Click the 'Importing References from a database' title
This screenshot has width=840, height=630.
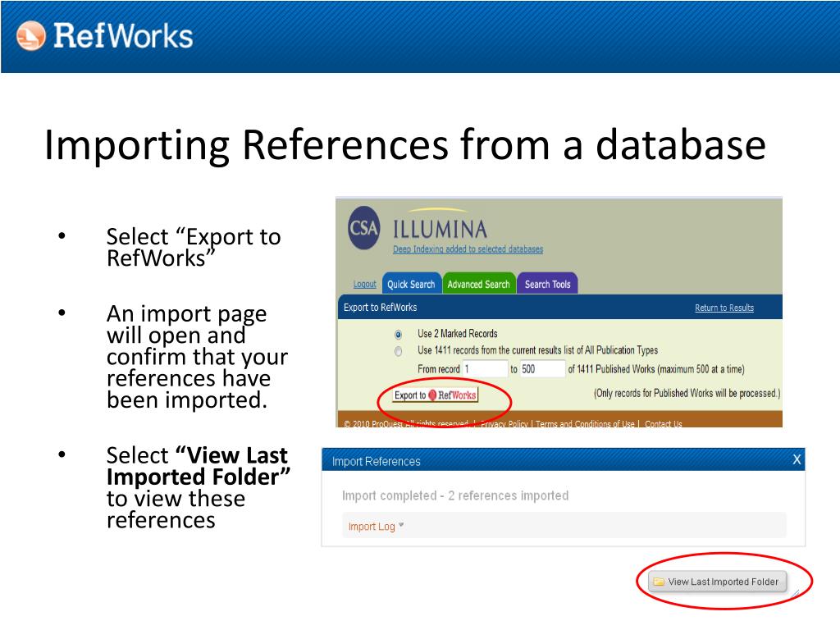(x=405, y=144)
